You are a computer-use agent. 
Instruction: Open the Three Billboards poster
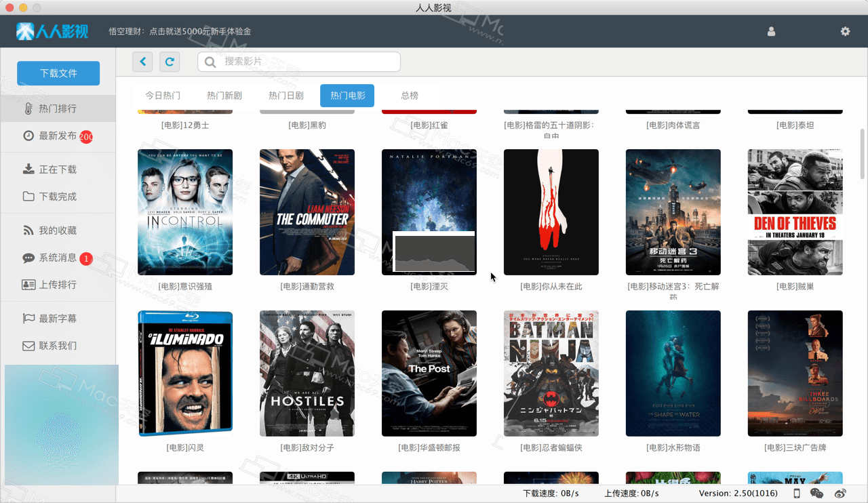pos(795,374)
